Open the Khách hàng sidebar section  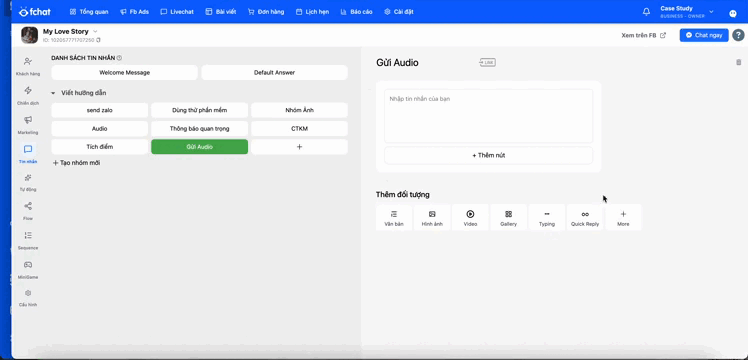[28, 66]
